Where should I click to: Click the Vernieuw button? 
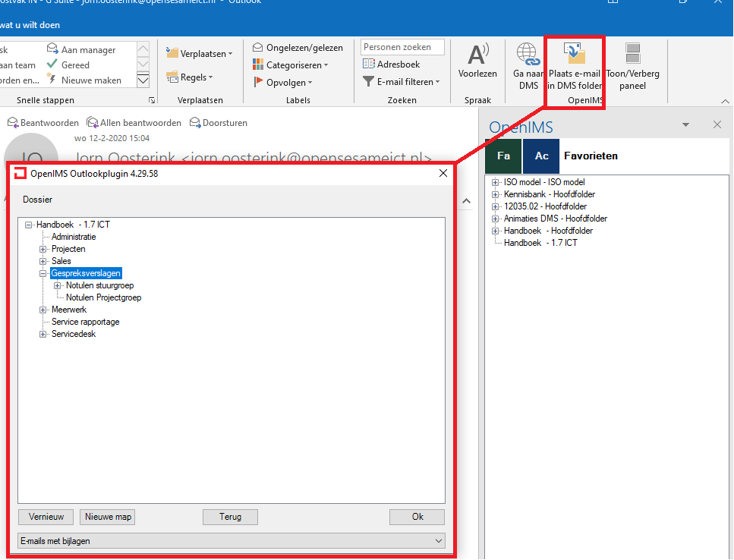pyautogui.click(x=46, y=517)
